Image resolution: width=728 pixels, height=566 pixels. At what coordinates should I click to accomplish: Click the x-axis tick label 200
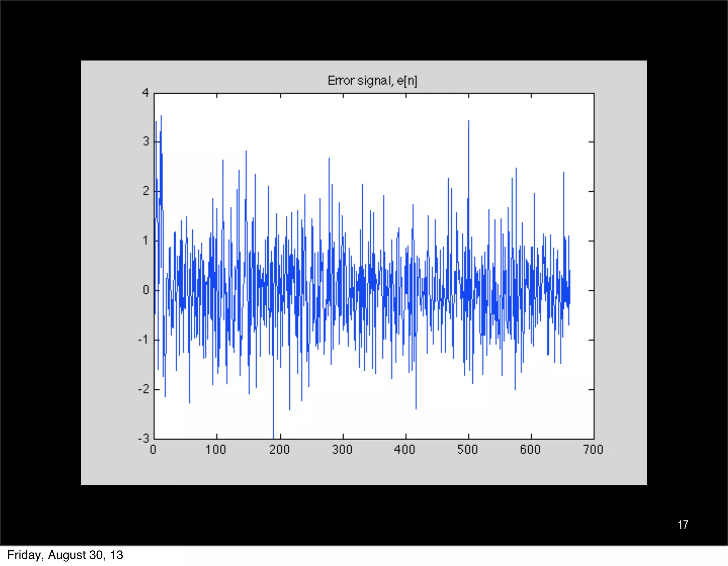point(279,450)
